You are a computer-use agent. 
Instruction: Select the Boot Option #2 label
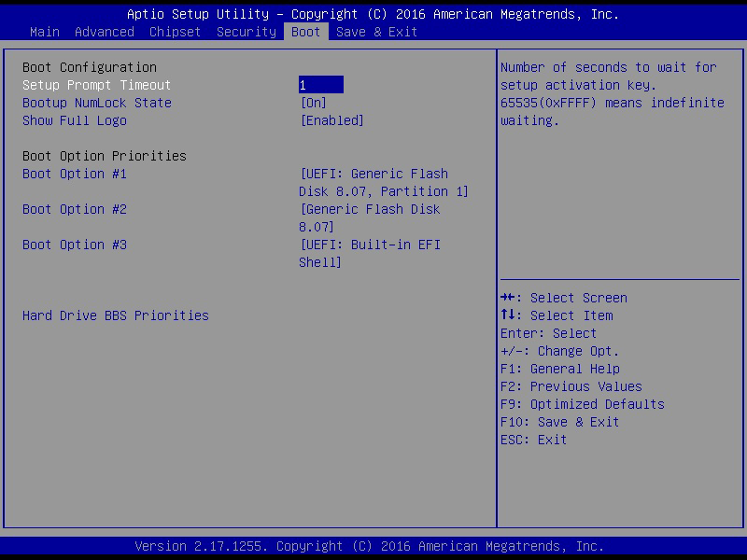[75, 209]
